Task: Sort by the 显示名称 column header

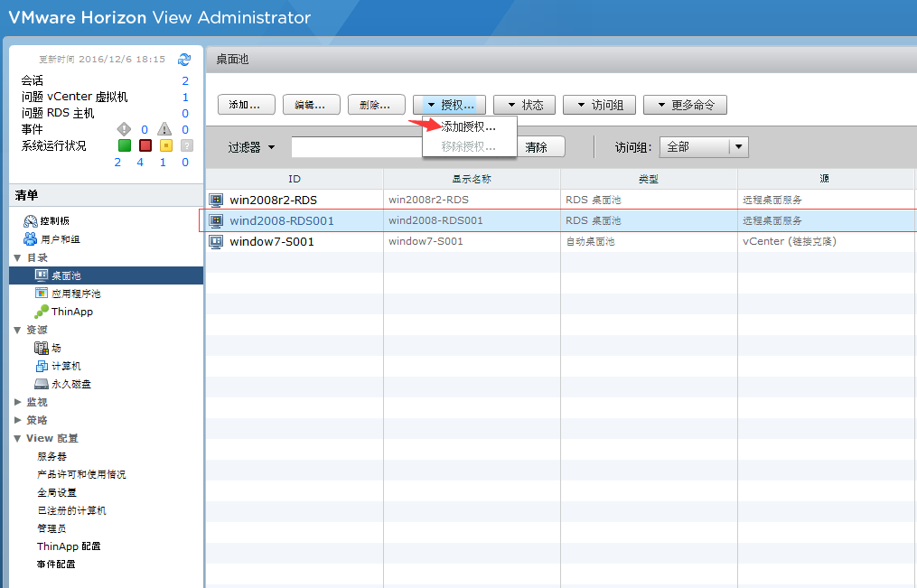Action: (x=472, y=179)
